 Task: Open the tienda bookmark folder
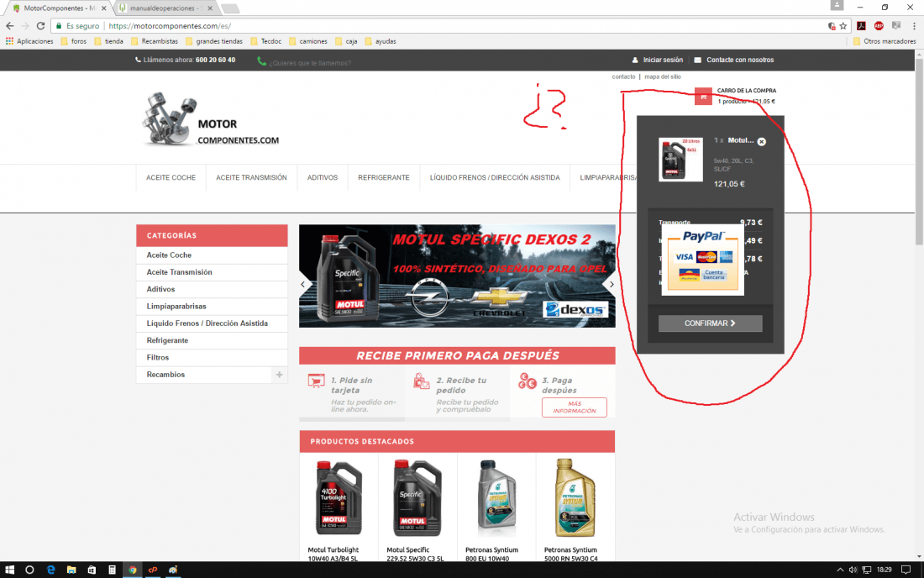point(108,41)
